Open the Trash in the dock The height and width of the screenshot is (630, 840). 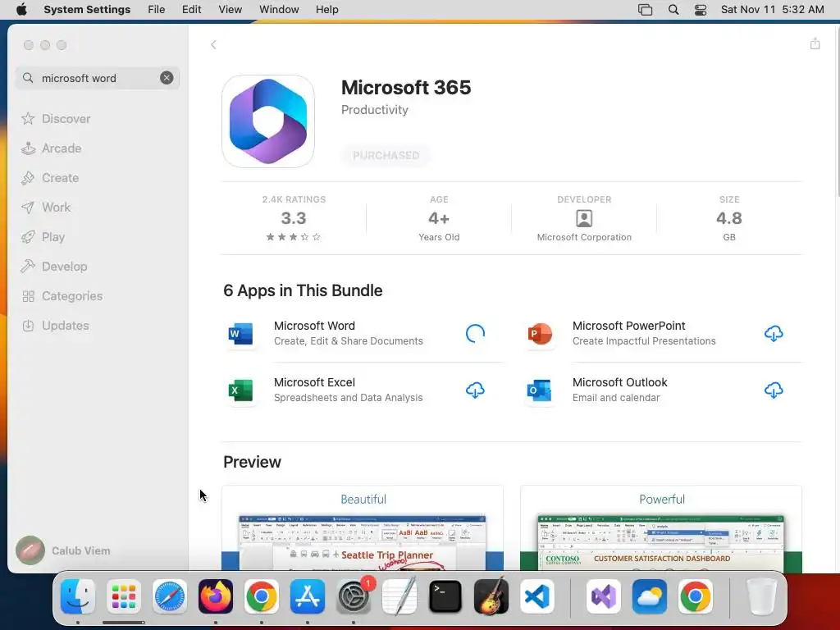761,596
